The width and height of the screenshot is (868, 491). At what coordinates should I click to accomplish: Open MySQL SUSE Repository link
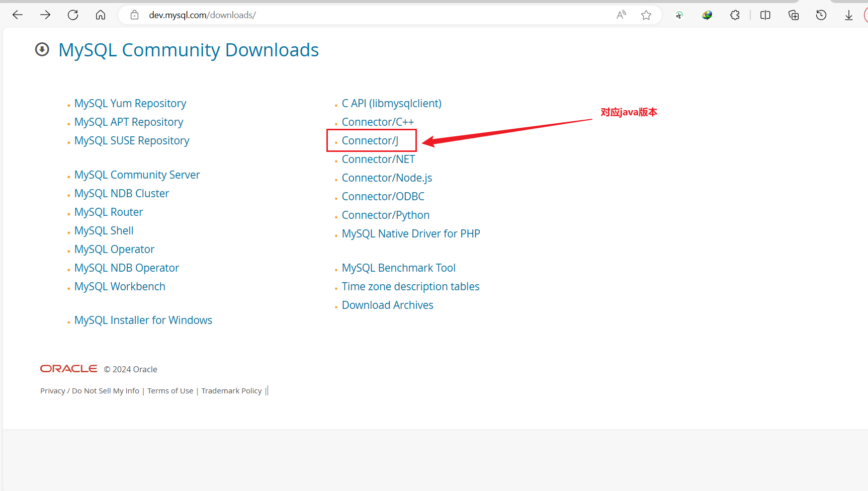(x=132, y=141)
